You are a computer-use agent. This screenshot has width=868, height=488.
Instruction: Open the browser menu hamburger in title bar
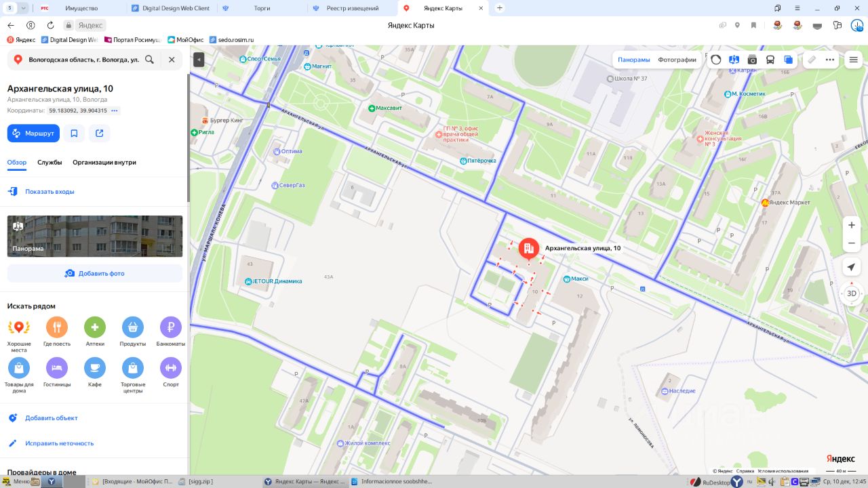tap(796, 8)
